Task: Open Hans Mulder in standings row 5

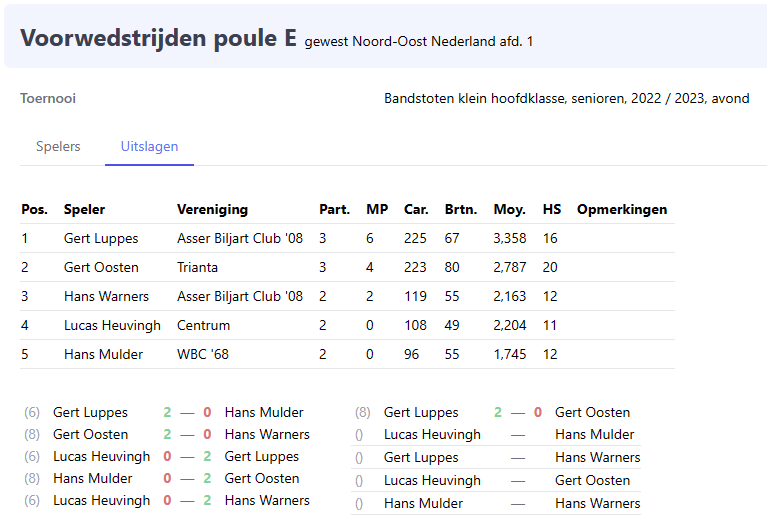Action: (103, 354)
